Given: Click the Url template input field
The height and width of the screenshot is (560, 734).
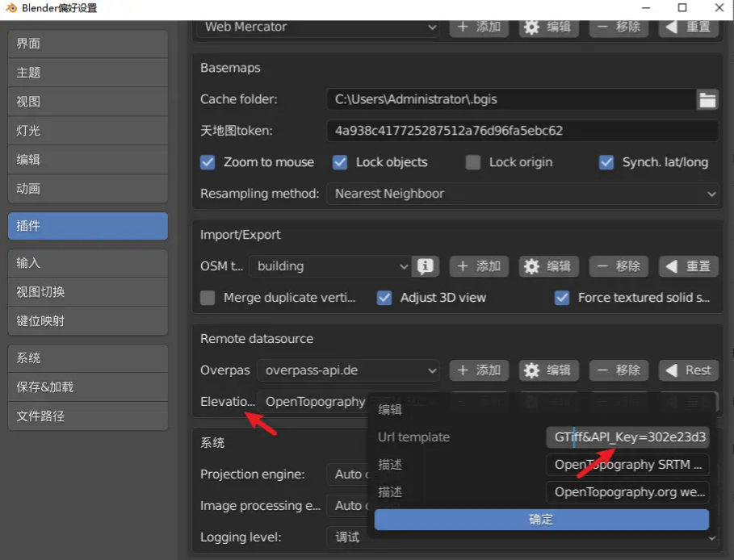Looking at the screenshot, I should tap(627, 437).
